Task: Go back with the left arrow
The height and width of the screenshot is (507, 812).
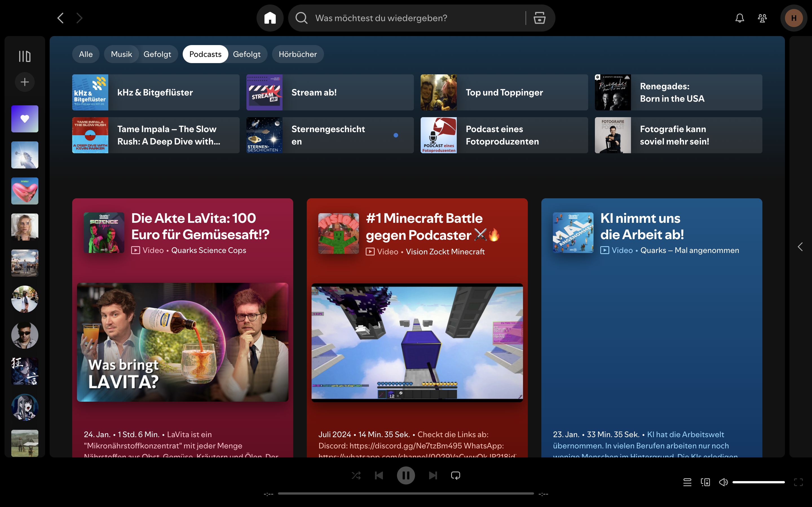Action: tap(60, 18)
